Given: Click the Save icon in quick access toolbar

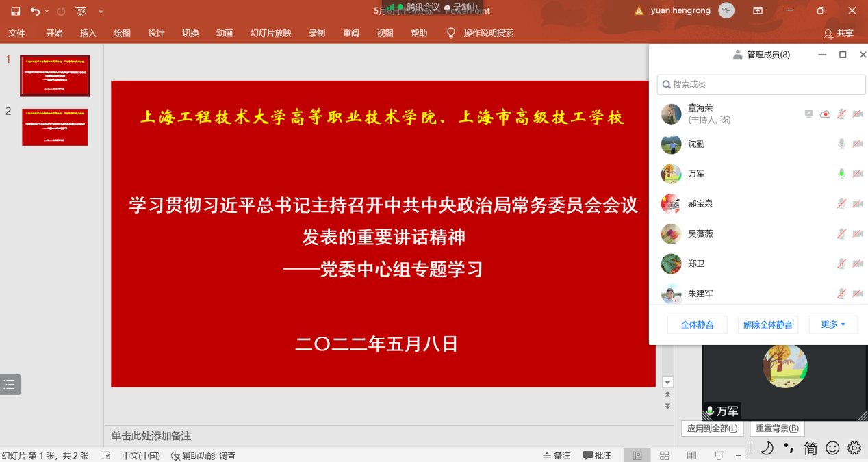Looking at the screenshot, I should tap(15, 11).
